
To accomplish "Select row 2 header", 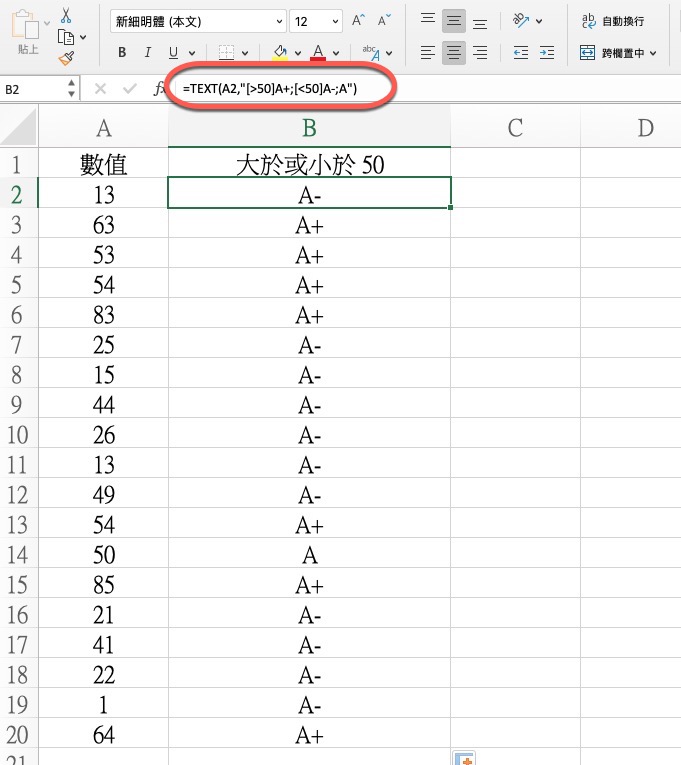I will pos(19,195).
